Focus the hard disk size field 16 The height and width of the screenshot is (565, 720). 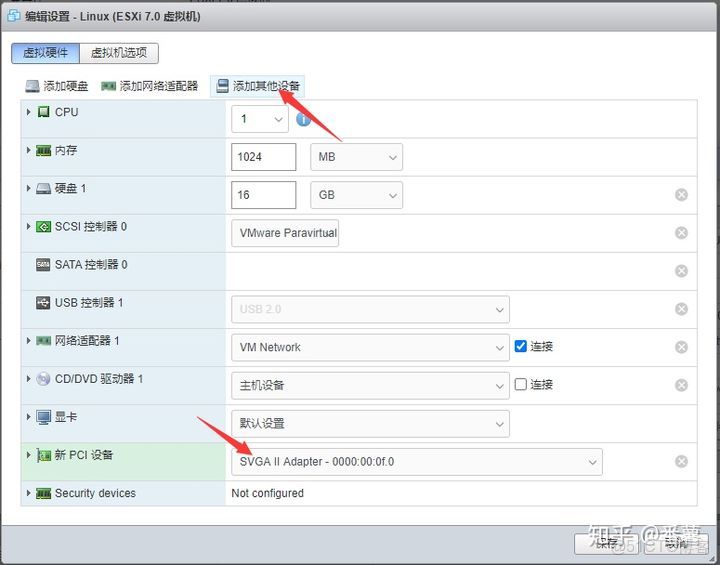pos(264,195)
